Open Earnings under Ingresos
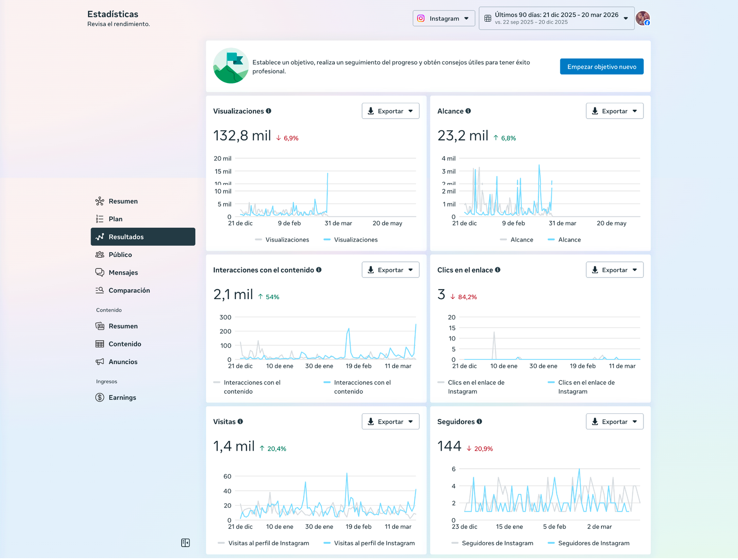The image size is (738, 560). (x=122, y=397)
